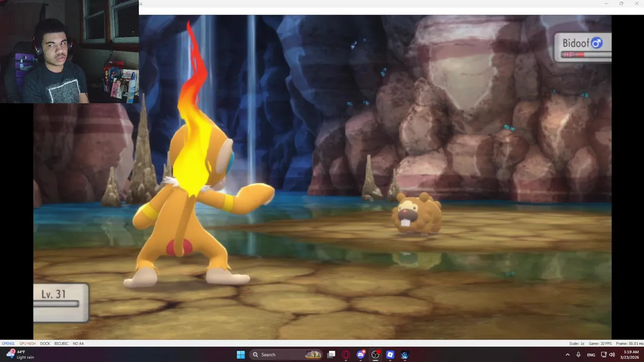
Task: Open Roblox from the taskbar
Action: [x=390, y=354]
